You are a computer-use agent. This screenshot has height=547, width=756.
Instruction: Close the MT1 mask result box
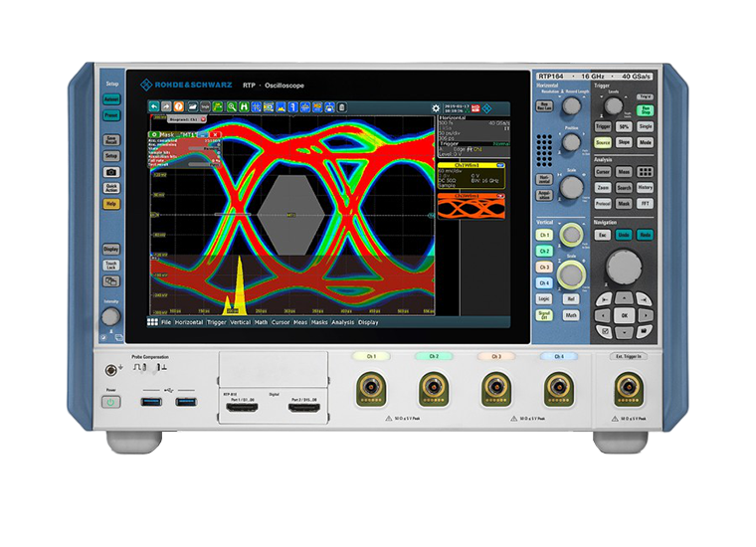click(216, 134)
